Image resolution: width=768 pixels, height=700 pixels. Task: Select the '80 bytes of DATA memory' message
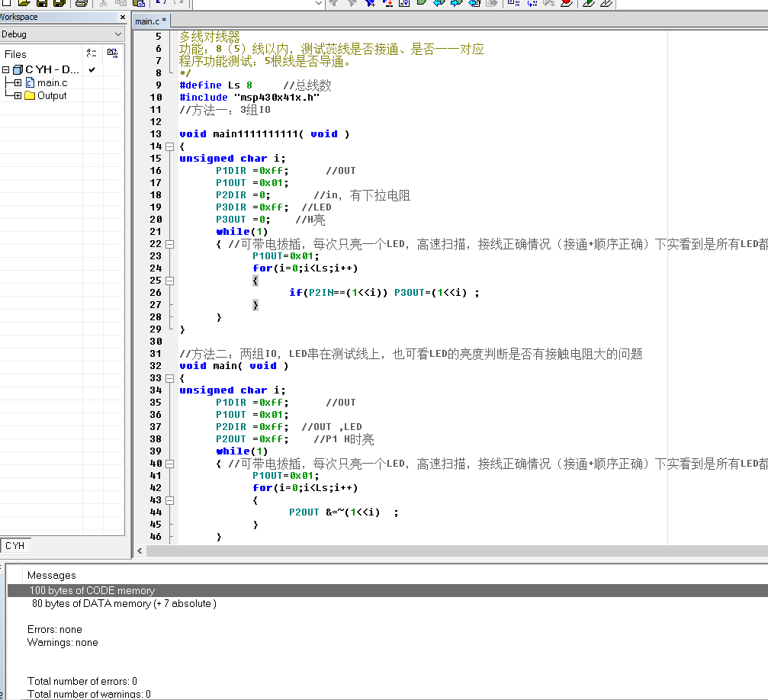click(x=124, y=603)
